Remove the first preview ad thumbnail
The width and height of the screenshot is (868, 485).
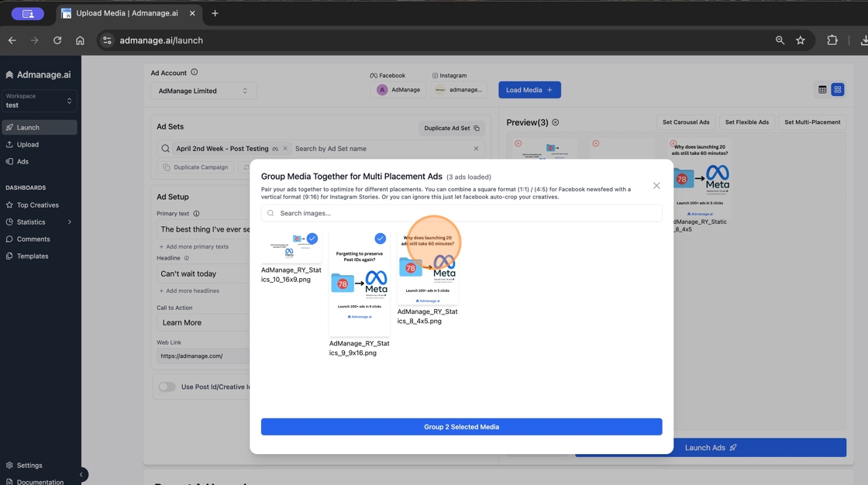tap(518, 143)
